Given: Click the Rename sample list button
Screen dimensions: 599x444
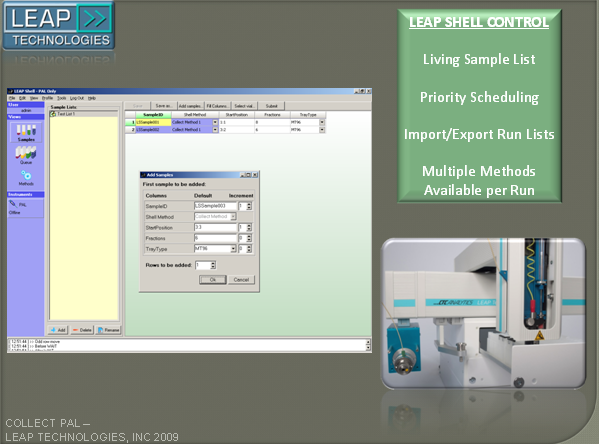Looking at the screenshot, I should [x=108, y=330].
